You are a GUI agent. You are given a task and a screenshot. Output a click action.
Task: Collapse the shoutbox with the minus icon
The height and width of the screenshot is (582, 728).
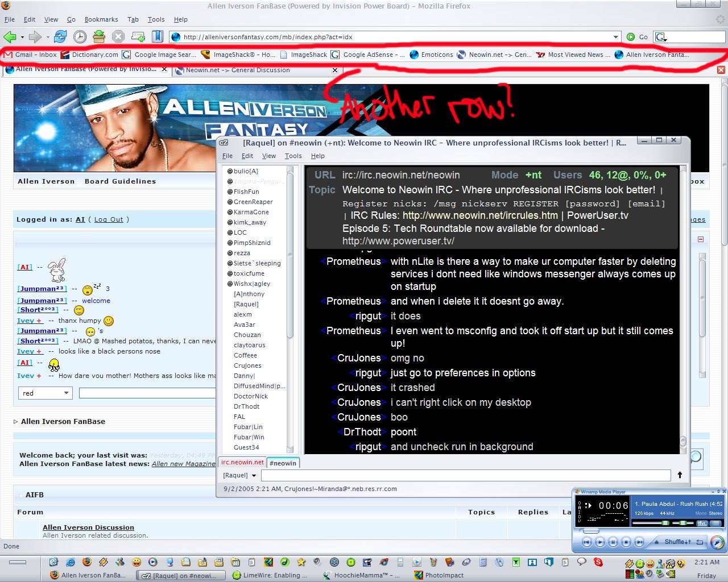pos(701,239)
